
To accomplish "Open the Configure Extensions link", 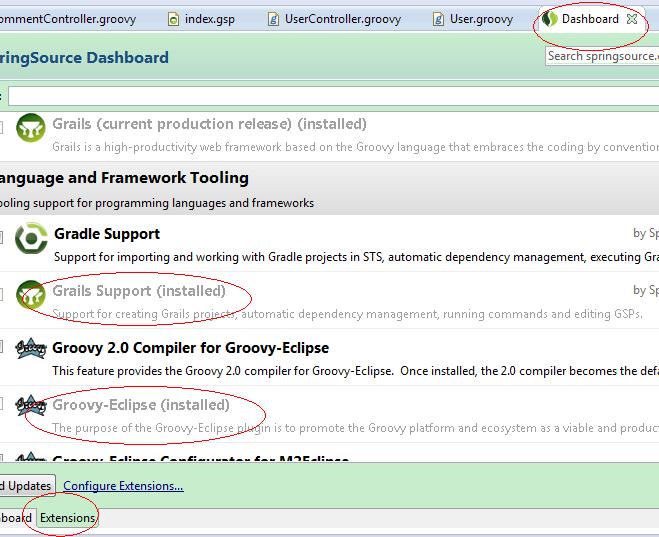I will (x=123, y=486).
